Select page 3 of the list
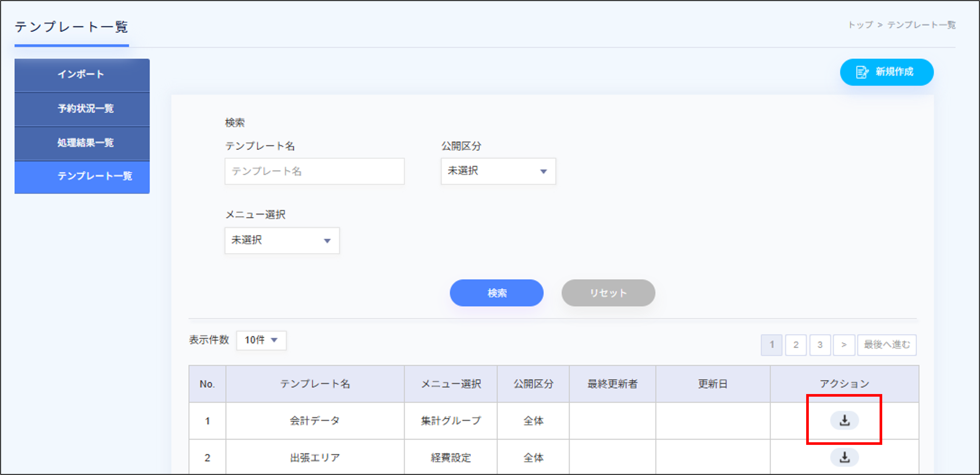This screenshot has width=980, height=475. point(820,345)
